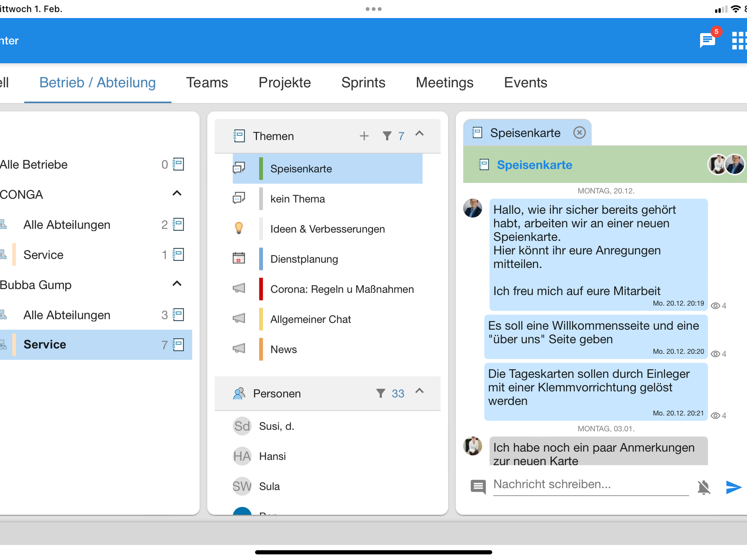
Task: Click the notebook icon in the Speisenkarte tab
Action: (x=477, y=133)
